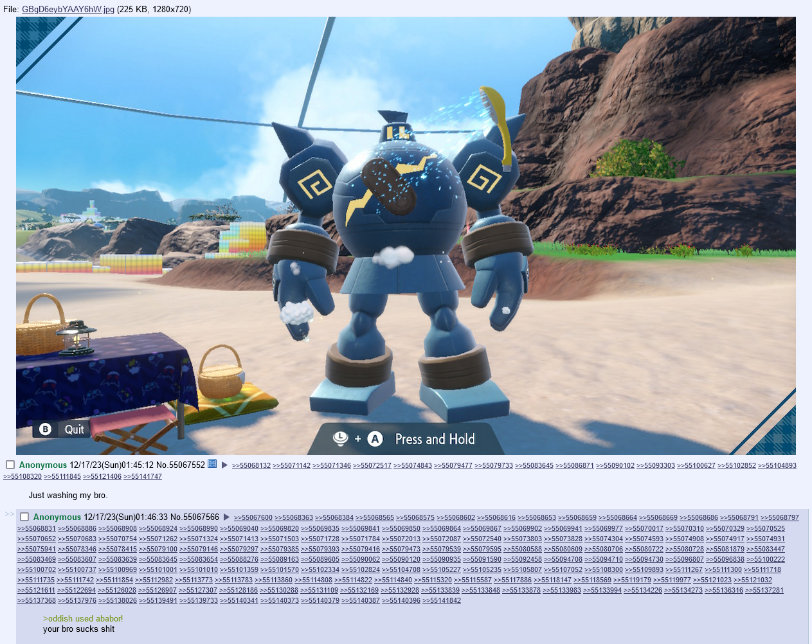Follow backlink >>55111718
The height and width of the screenshot is (644, 812).
click(762, 569)
